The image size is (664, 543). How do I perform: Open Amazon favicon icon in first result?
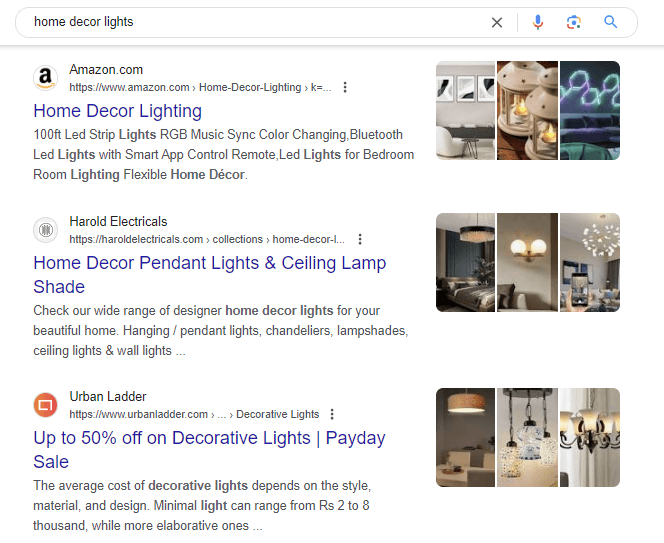45,78
